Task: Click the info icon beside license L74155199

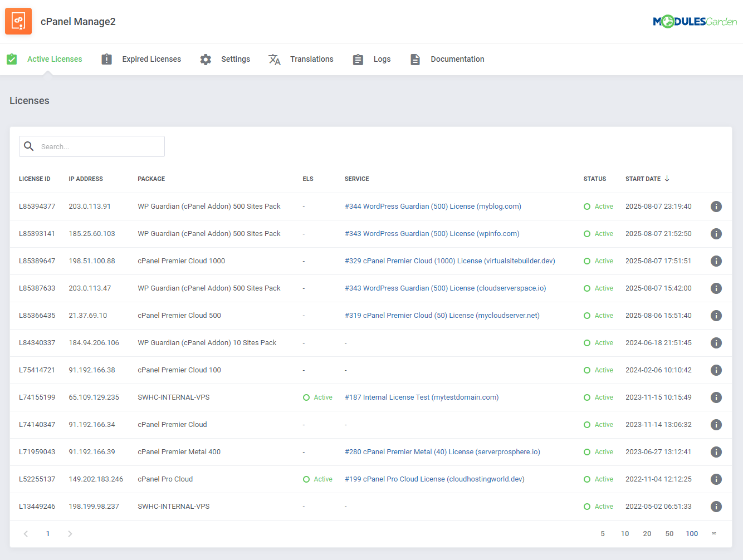Action: click(716, 397)
